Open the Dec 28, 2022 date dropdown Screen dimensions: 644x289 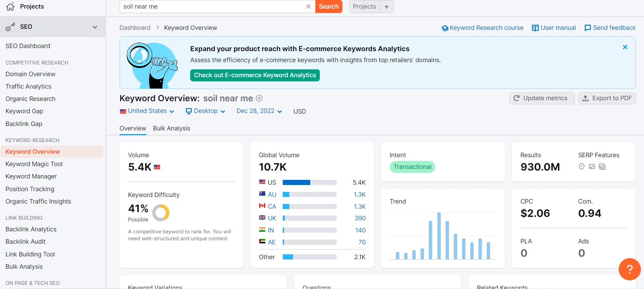click(259, 111)
